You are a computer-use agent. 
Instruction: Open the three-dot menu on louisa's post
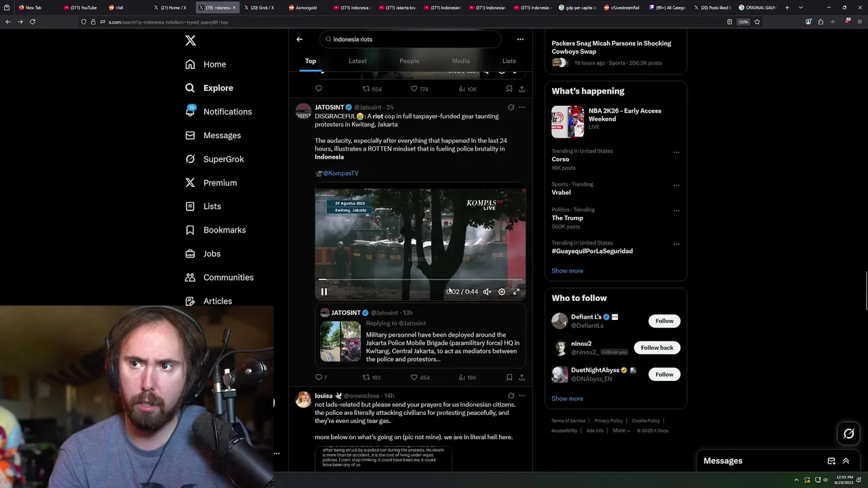point(521,396)
